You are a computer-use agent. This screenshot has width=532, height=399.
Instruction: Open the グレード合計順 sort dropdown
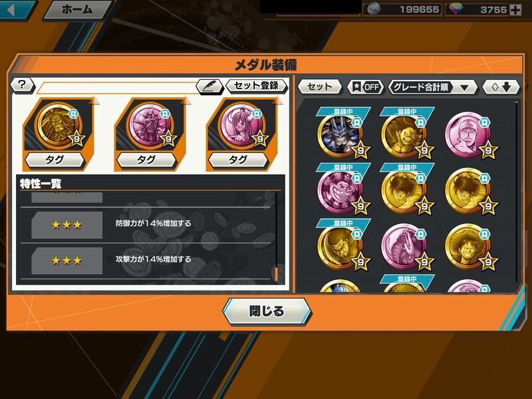pyautogui.click(x=432, y=88)
